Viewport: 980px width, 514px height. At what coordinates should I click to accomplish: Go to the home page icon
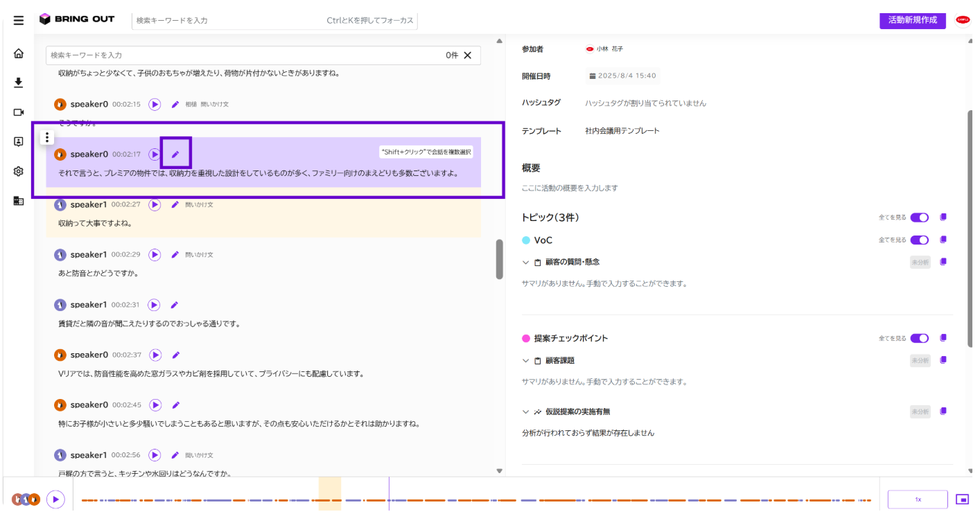click(19, 53)
